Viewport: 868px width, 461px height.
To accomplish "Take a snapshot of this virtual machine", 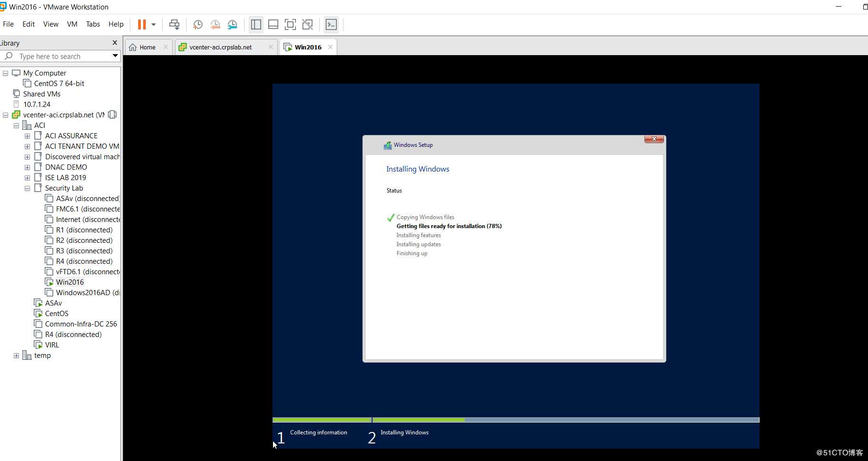I will (x=198, y=24).
